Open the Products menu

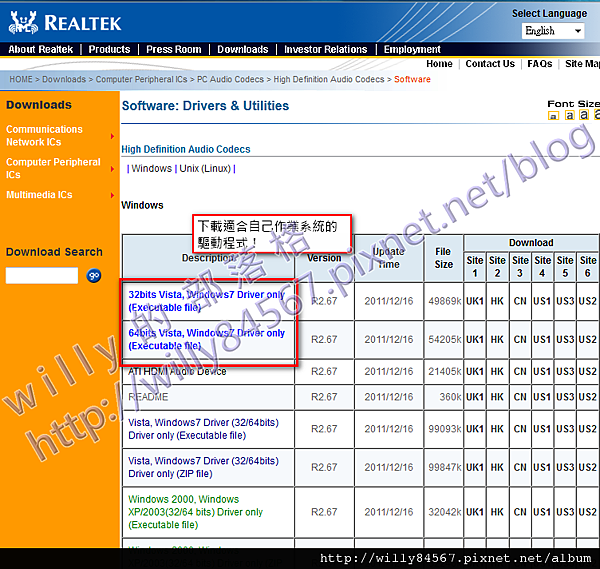tap(109, 49)
